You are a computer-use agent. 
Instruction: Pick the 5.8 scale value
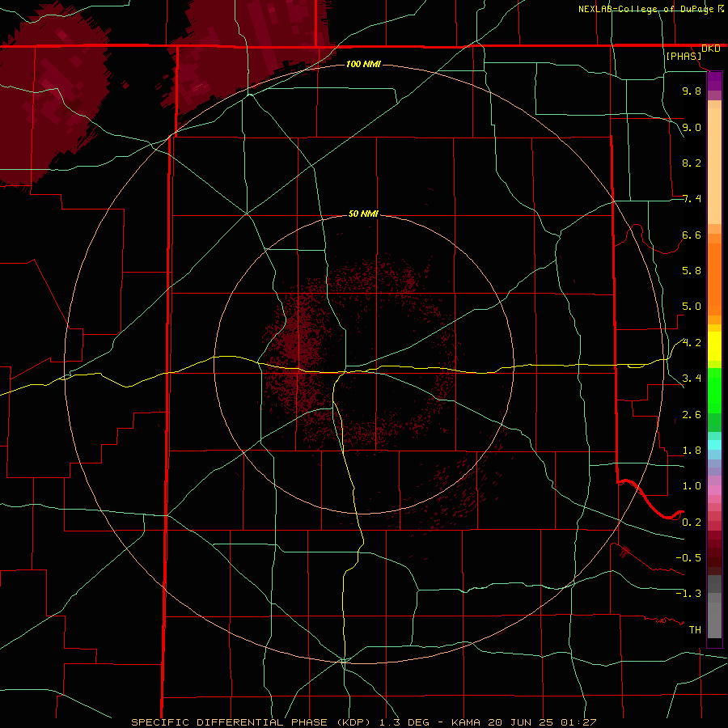click(x=692, y=271)
